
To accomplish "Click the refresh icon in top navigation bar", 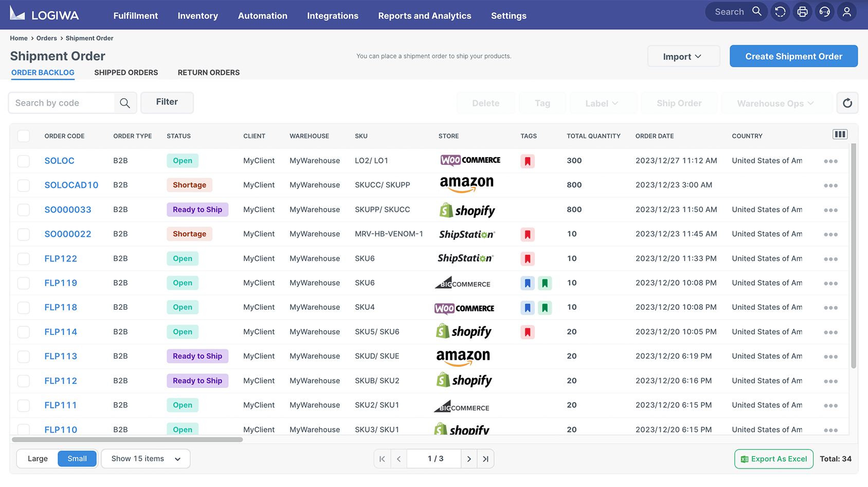I will click(x=780, y=12).
